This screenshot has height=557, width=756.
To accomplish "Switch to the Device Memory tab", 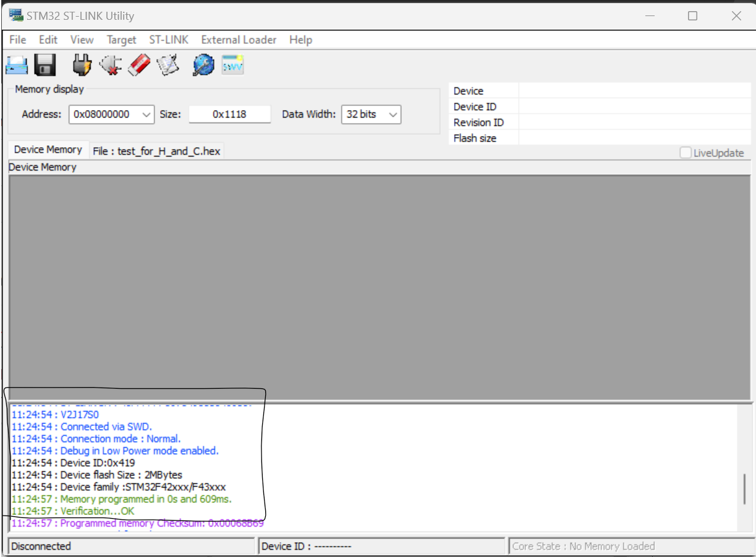I will pyautogui.click(x=48, y=150).
